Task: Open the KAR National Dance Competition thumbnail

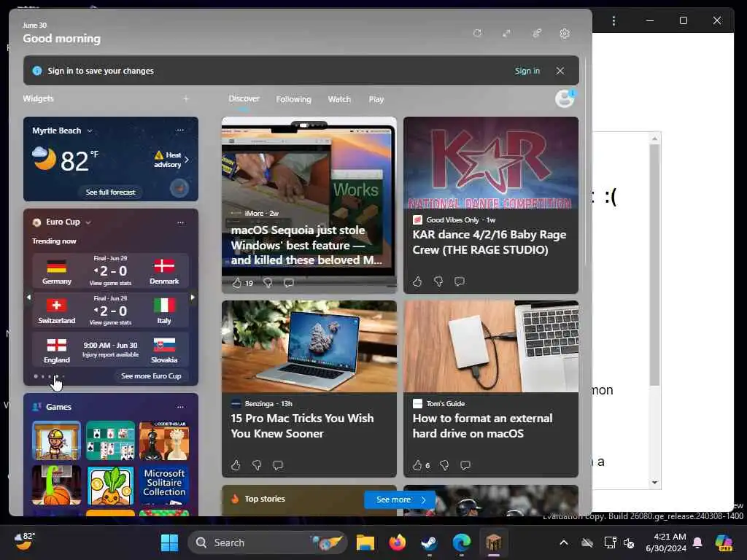Action: [491, 163]
